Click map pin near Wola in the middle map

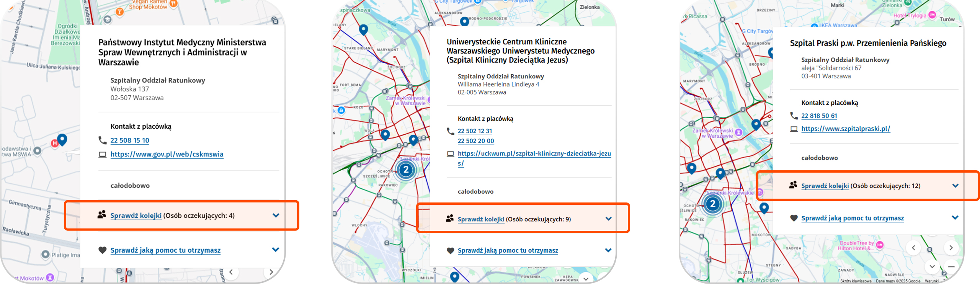pos(385,135)
